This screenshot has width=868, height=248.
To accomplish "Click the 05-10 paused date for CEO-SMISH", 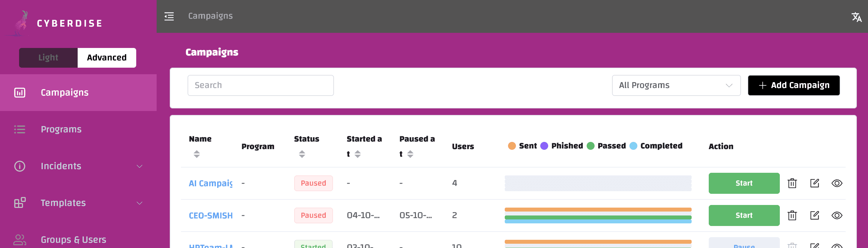I will [416, 215].
